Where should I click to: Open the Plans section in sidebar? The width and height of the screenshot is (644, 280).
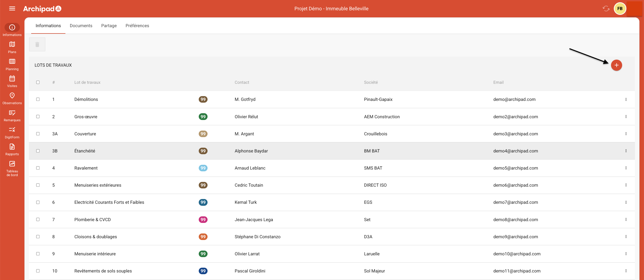12,47
